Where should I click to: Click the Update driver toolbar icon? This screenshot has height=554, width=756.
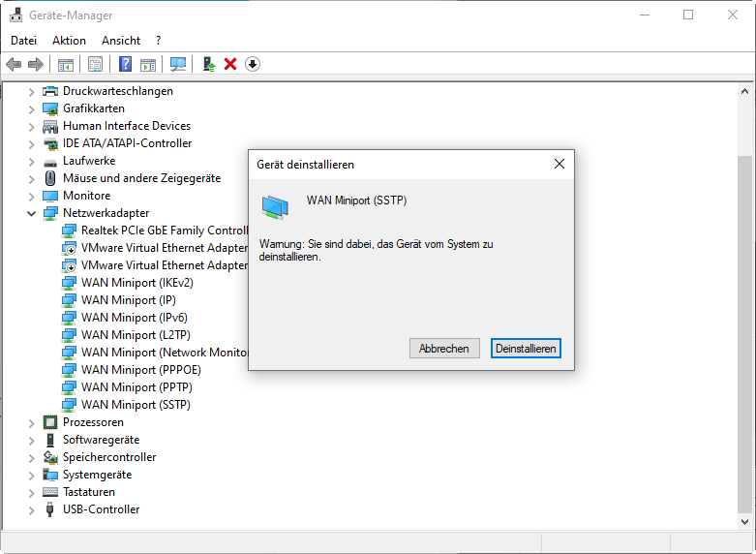tap(209, 64)
